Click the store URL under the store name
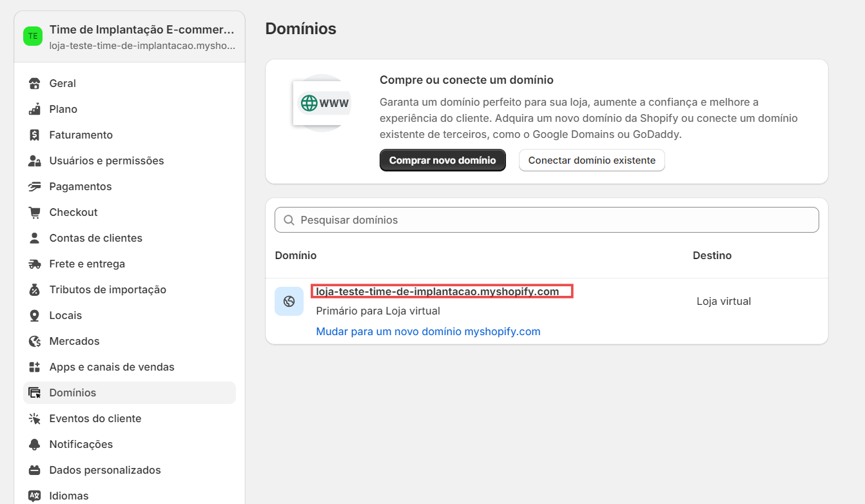The height and width of the screenshot is (504, 865). [142, 46]
